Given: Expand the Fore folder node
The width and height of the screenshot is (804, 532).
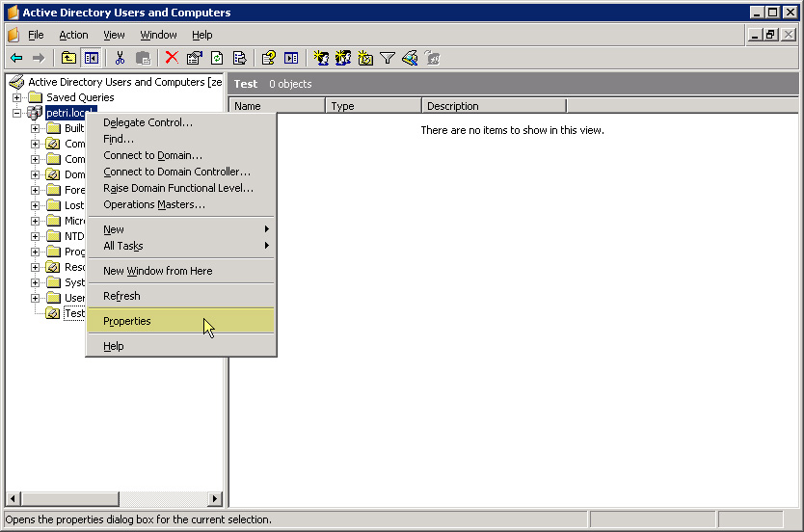Looking at the screenshot, I should point(35,190).
